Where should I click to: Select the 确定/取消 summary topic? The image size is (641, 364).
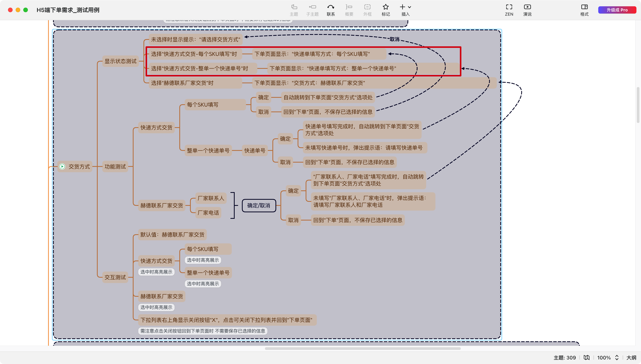click(259, 205)
